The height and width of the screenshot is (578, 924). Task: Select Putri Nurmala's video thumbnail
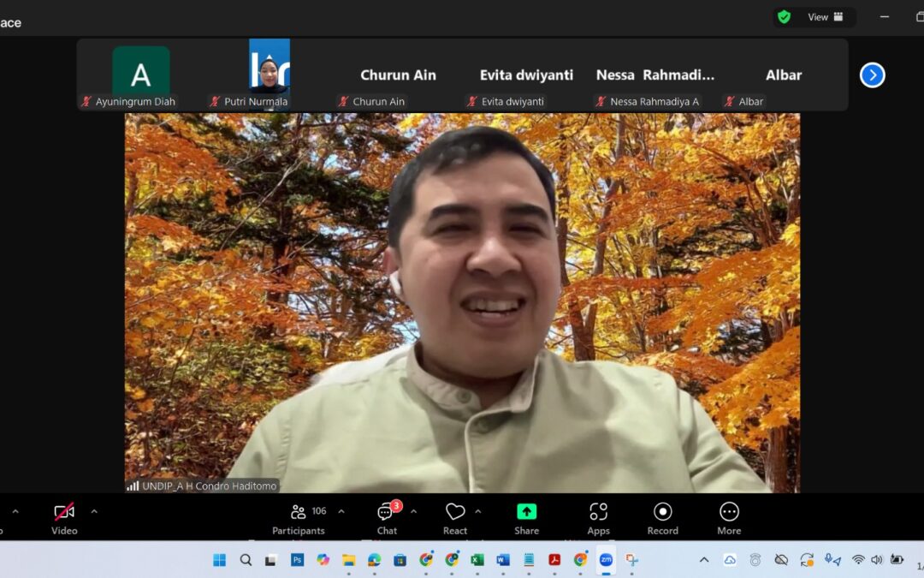[x=269, y=67]
